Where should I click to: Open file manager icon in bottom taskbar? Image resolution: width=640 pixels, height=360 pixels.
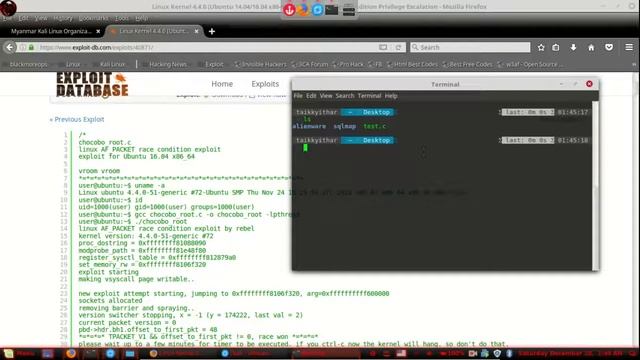130,353
